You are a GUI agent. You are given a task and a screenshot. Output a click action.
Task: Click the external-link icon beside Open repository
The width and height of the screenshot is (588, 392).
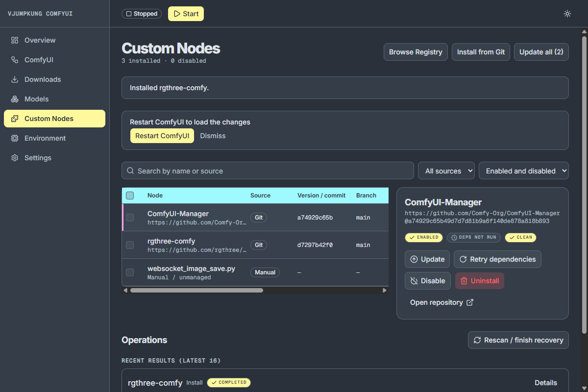point(470,302)
